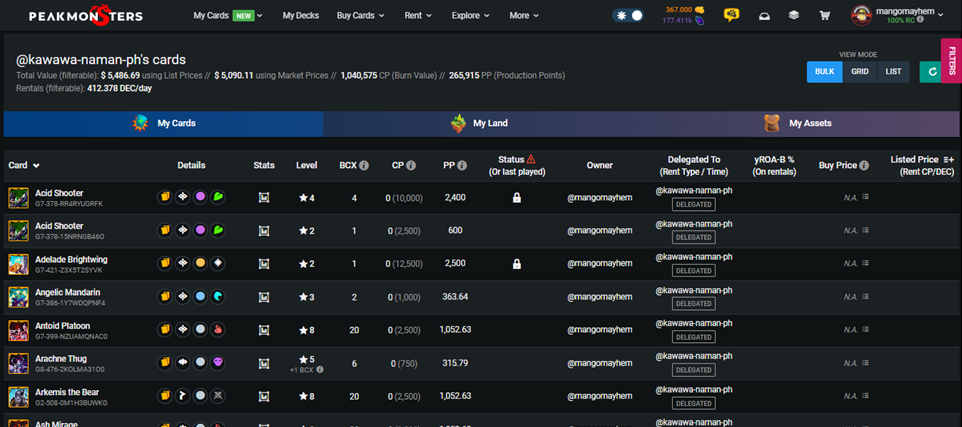Click the BCX column info icon
The height and width of the screenshot is (427, 962).
(x=364, y=166)
